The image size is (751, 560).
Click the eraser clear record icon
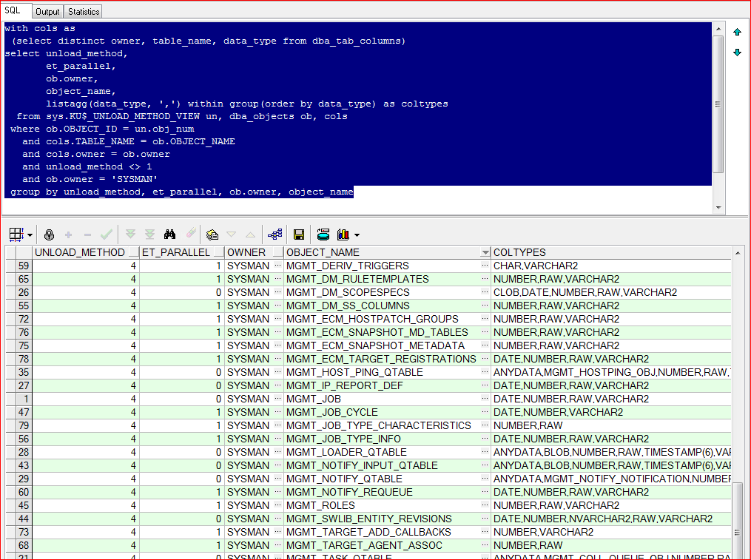pos(191,234)
